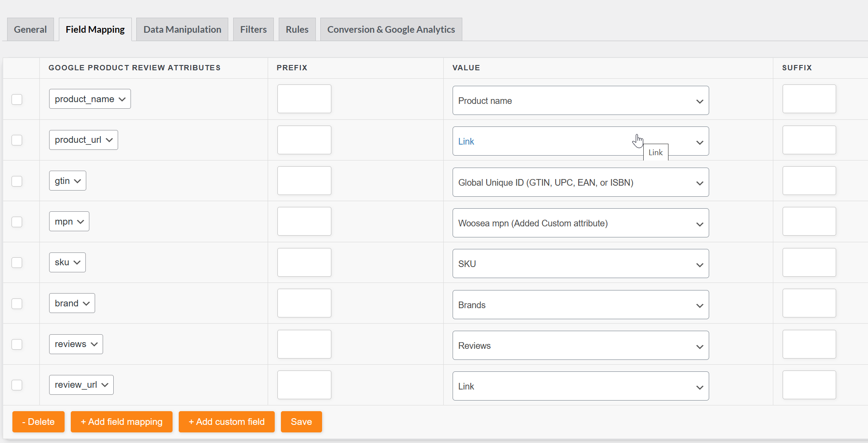868x443 pixels.
Task: Go to the Filters tab
Action: click(x=253, y=30)
